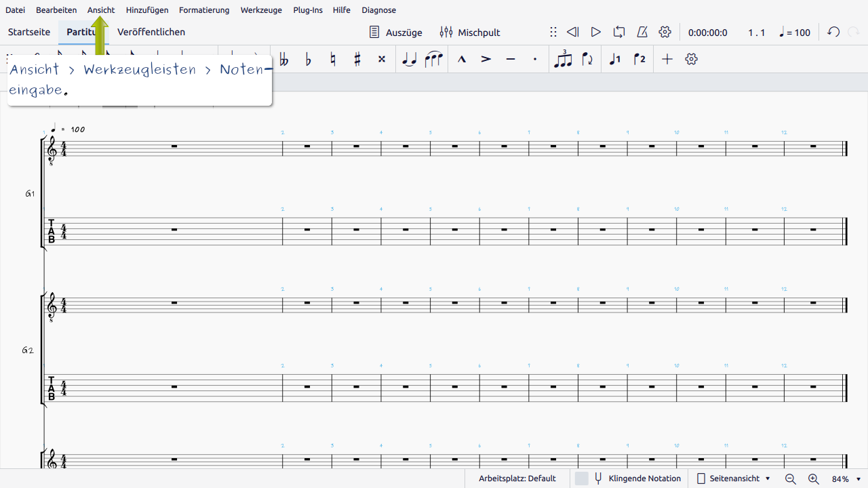Start playback with the Play button
The image size is (868, 488).
point(596,32)
